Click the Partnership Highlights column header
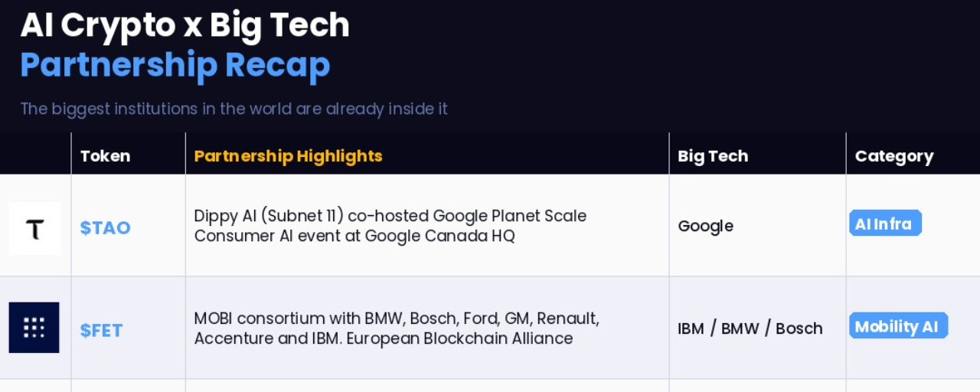This screenshot has width=980, height=392. 288,156
